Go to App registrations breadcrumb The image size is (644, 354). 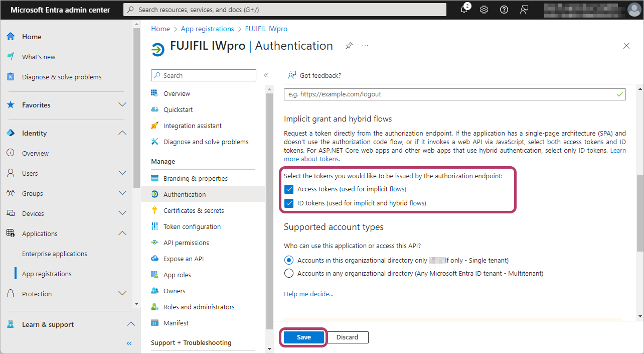[207, 29]
